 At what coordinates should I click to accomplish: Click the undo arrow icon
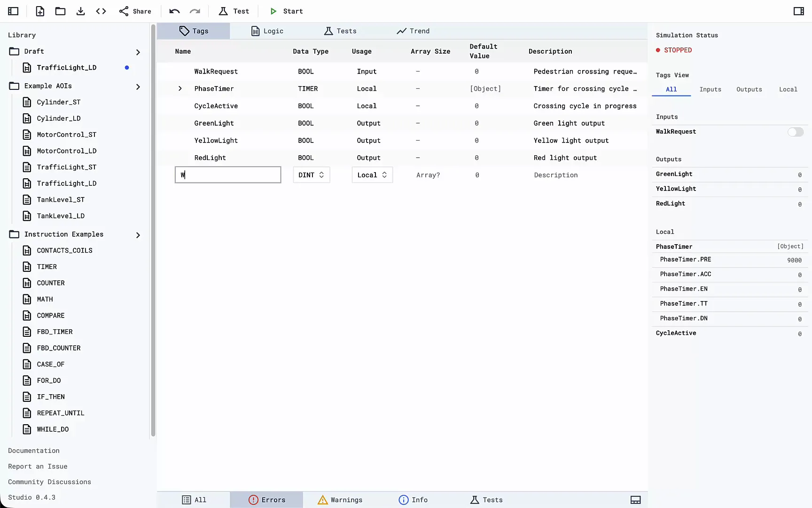pyautogui.click(x=174, y=11)
